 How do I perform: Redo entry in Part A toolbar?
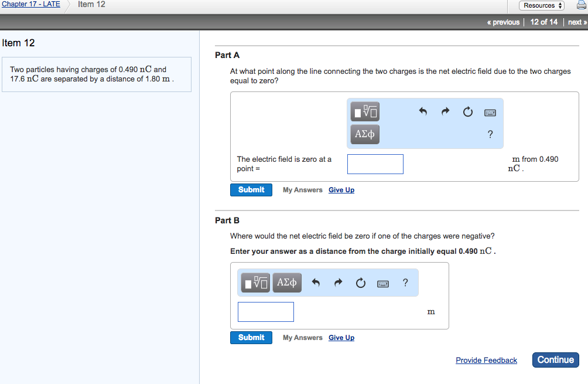pyautogui.click(x=445, y=111)
